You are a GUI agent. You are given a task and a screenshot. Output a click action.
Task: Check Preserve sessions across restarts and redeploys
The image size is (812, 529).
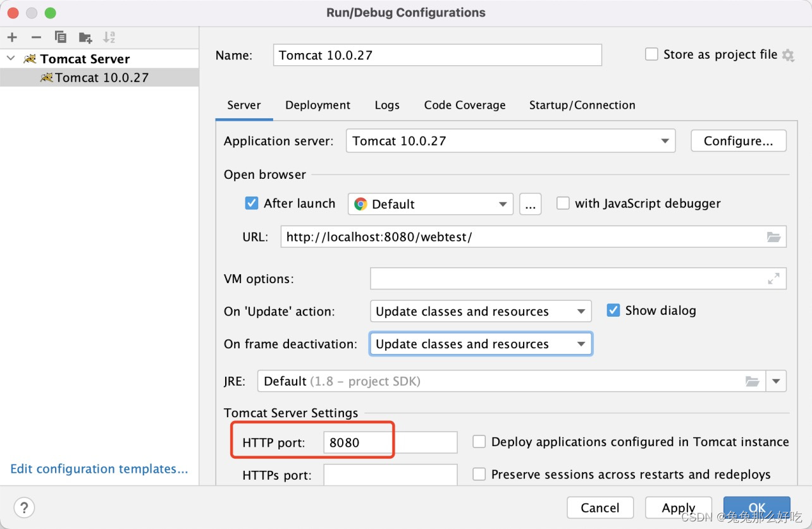pyautogui.click(x=479, y=474)
